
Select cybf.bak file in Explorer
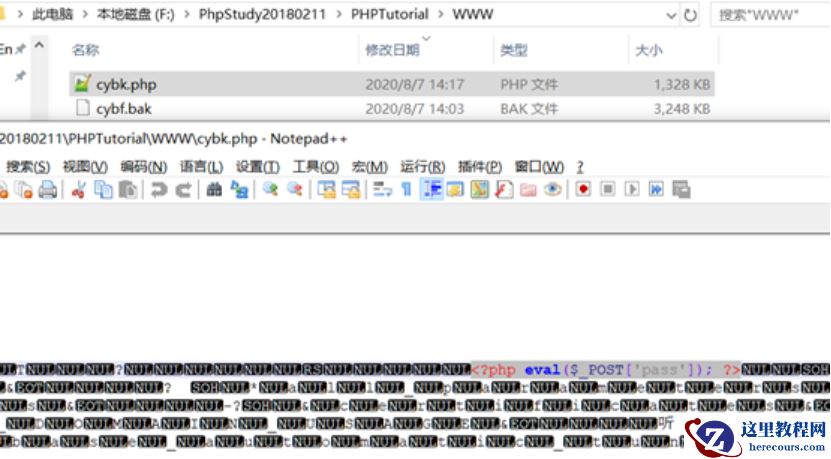392,109
